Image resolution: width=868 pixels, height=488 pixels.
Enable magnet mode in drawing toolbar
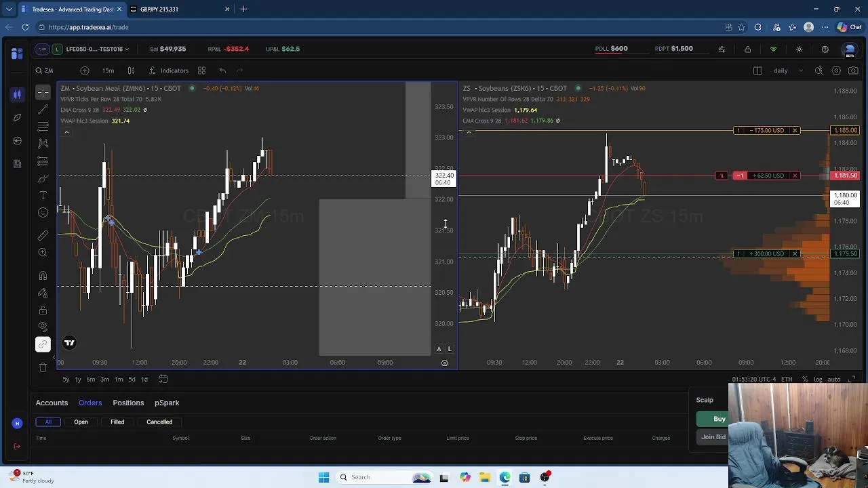click(x=43, y=276)
